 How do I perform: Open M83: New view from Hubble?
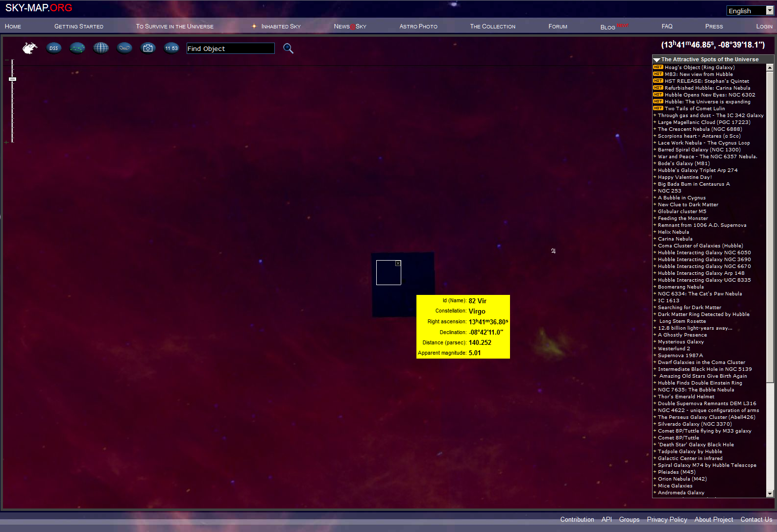(x=699, y=74)
